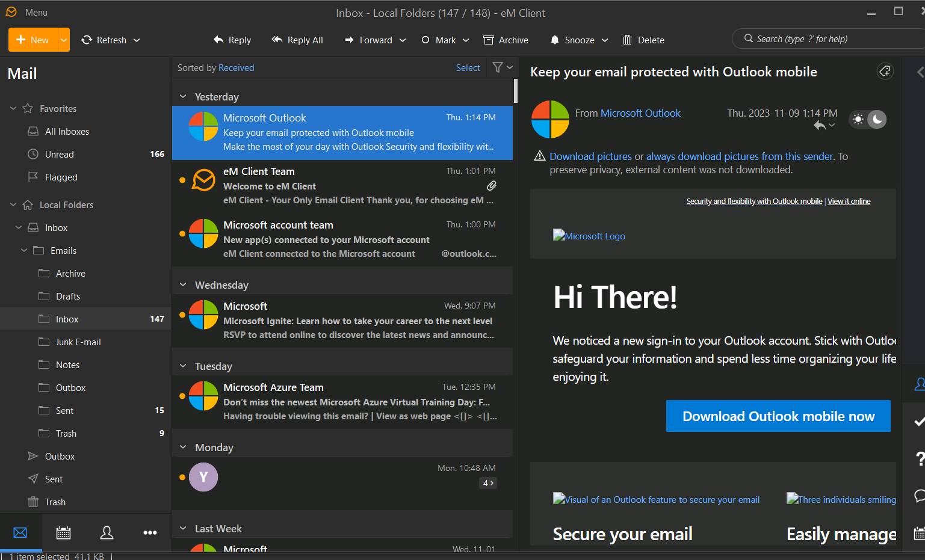925x560 pixels.
Task: Open the more views ellipsis icon
Action: point(150,532)
